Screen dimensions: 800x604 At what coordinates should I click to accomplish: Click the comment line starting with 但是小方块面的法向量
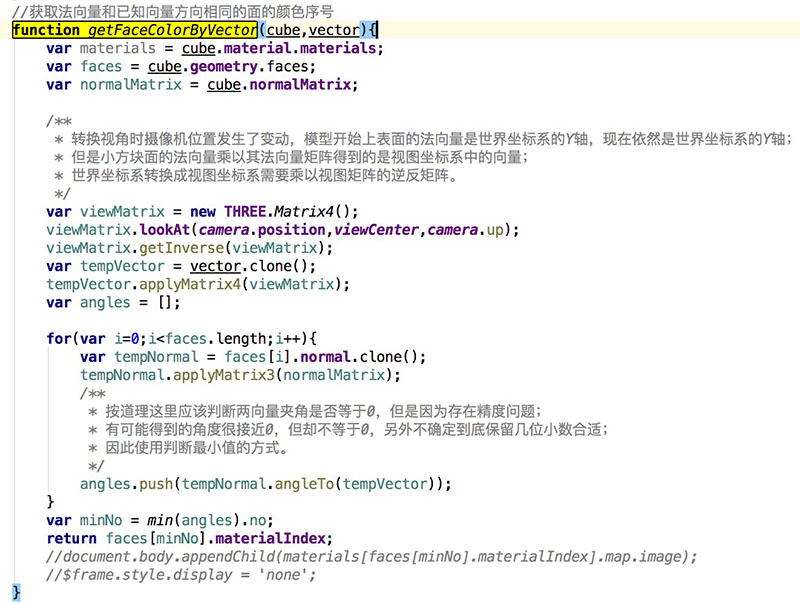(x=291, y=157)
